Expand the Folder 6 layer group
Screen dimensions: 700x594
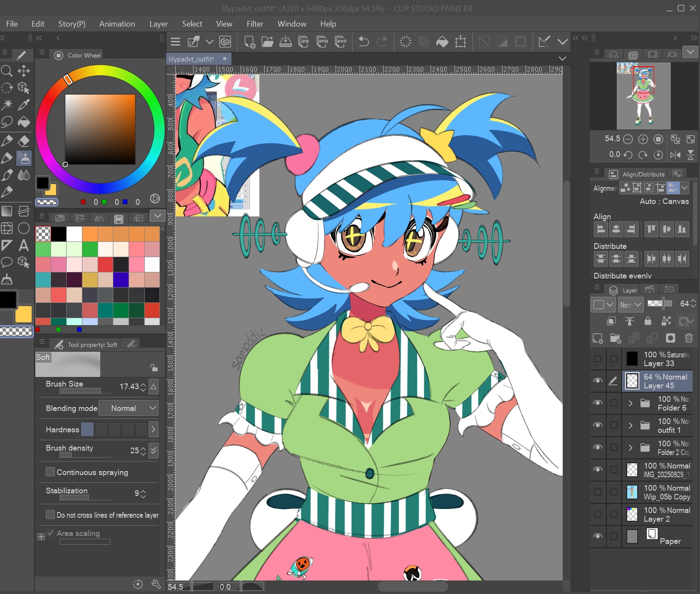(x=630, y=403)
